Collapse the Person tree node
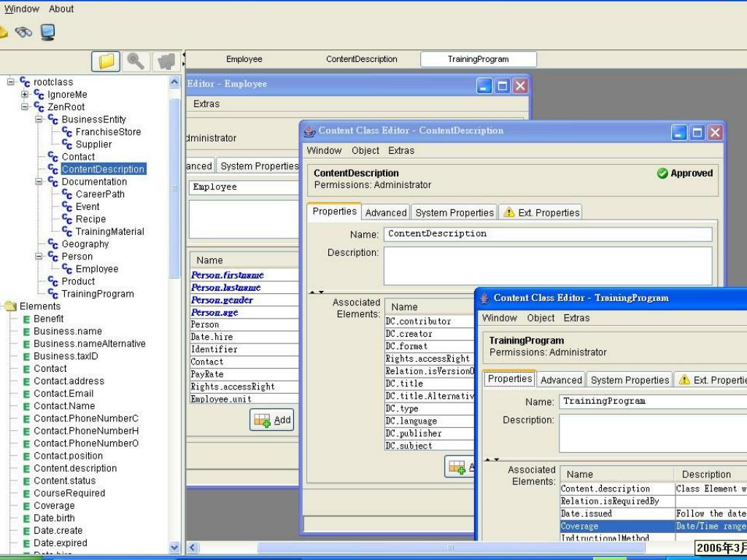The height and width of the screenshot is (560, 747). point(39,256)
